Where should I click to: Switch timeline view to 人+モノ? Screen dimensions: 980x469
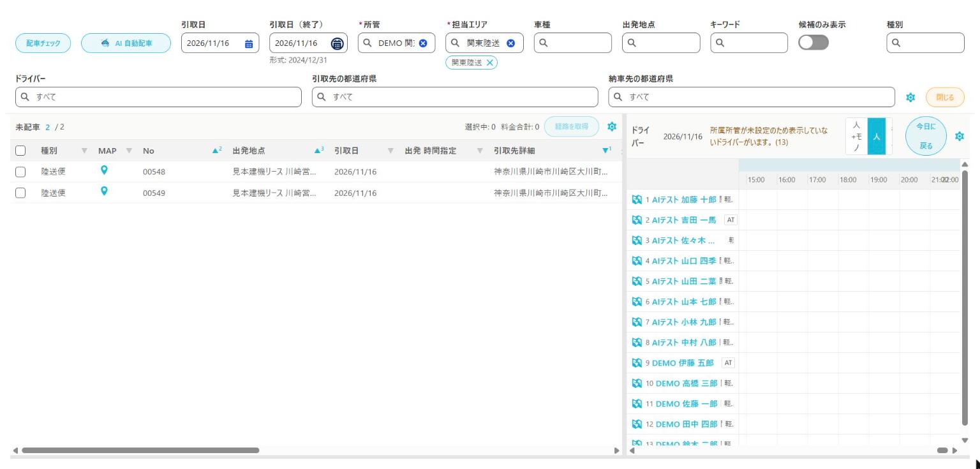click(856, 136)
